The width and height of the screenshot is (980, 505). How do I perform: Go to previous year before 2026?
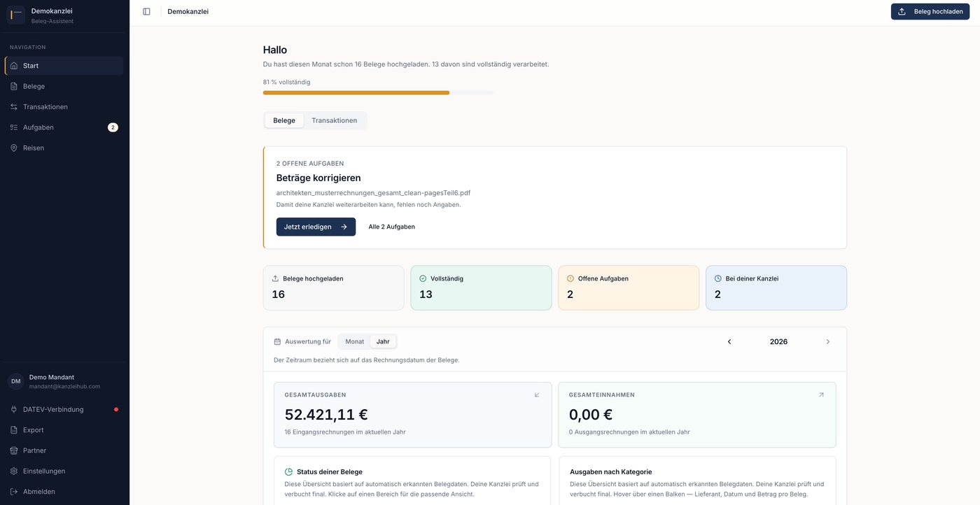729,341
